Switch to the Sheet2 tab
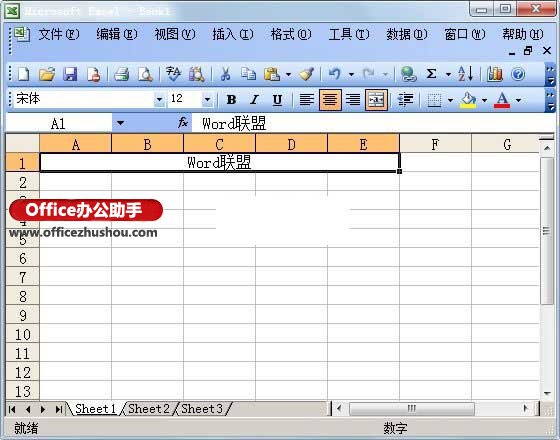The height and width of the screenshot is (440, 560). coord(149,409)
